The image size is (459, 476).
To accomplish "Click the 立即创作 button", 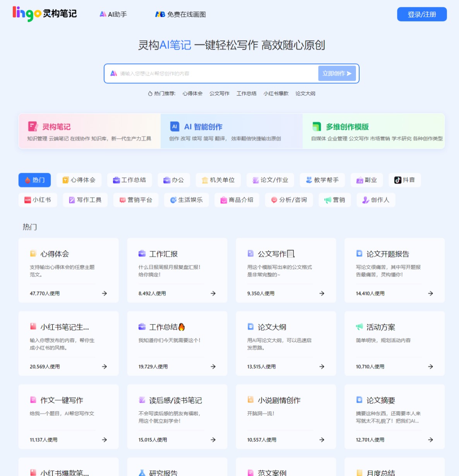I will pyautogui.click(x=336, y=73).
